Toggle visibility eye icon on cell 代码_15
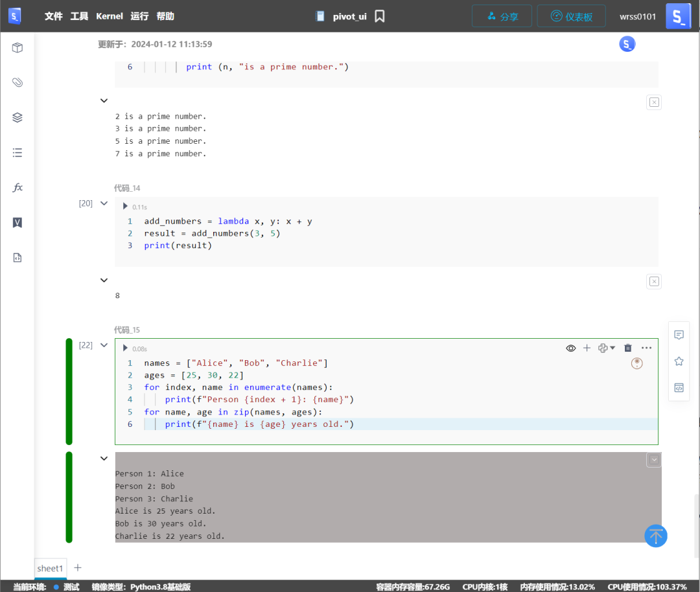 click(x=570, y=348)
